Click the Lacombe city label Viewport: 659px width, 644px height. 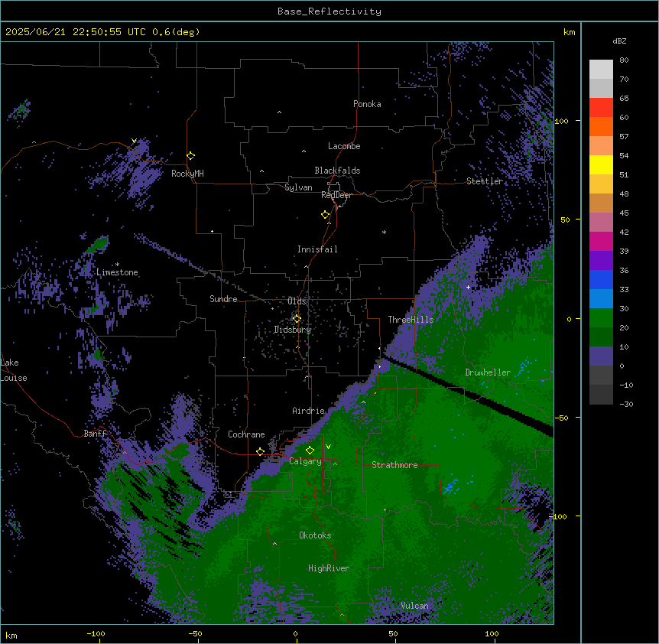(x=344, y=146)
